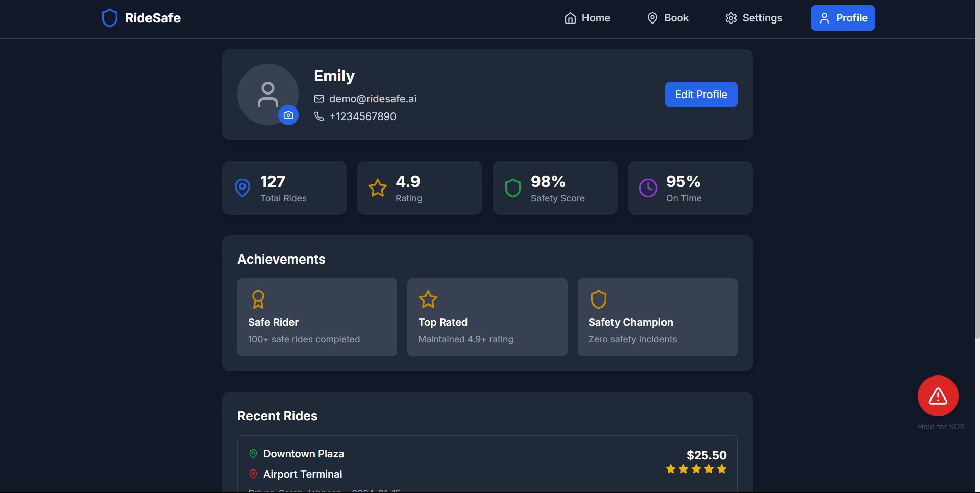Click the "98%" safety score value

tap(548, 181)
